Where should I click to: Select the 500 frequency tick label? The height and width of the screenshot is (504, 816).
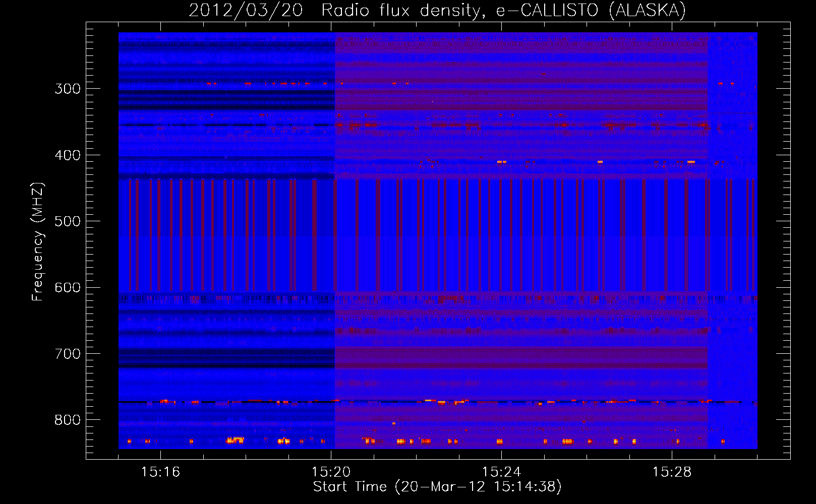tap(68, 221)
